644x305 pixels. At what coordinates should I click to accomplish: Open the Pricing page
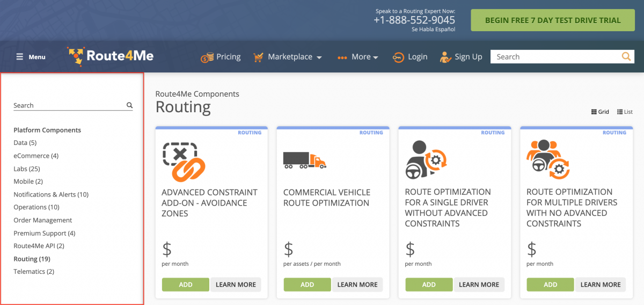(228, 56)
